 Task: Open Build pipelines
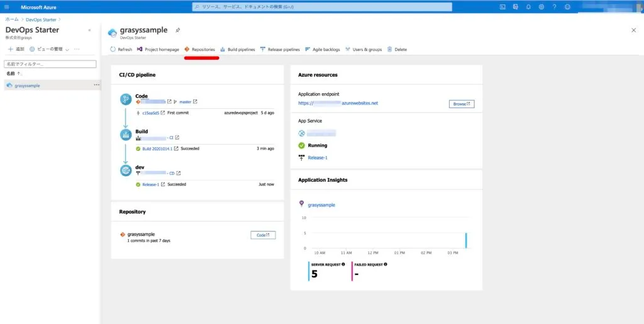pos(237,49)
